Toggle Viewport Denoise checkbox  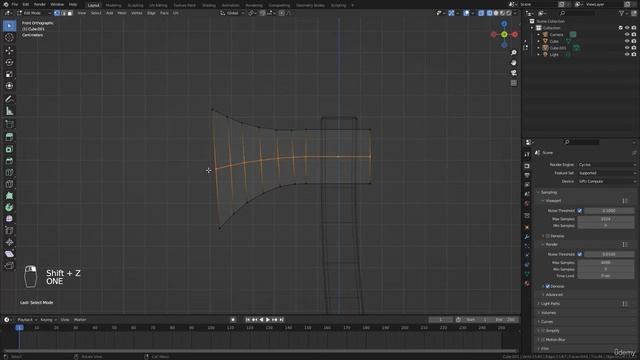pyautogui.click(x=548, y=236)
